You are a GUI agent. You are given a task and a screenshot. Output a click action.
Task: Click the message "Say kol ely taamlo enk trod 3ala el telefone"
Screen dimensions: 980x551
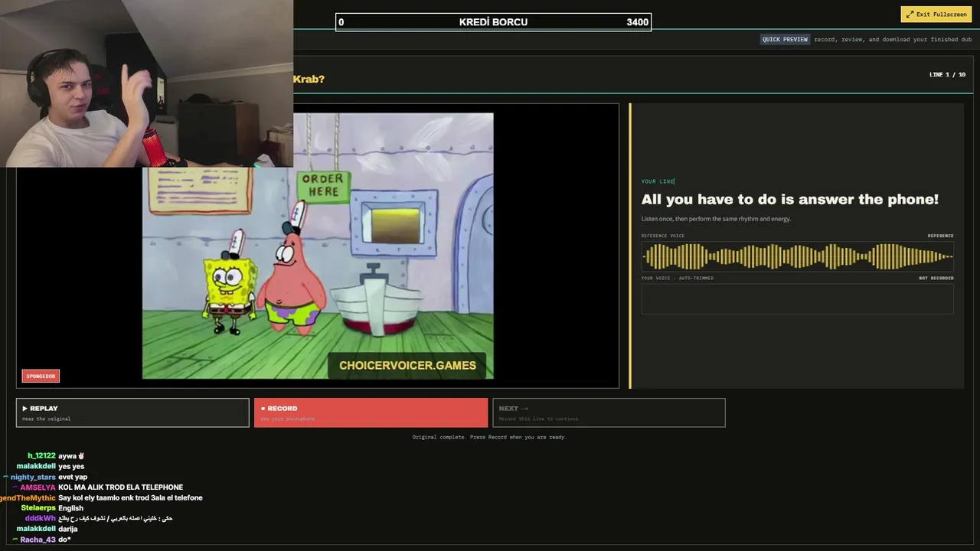pyautogui.click(x=130, y=497)
